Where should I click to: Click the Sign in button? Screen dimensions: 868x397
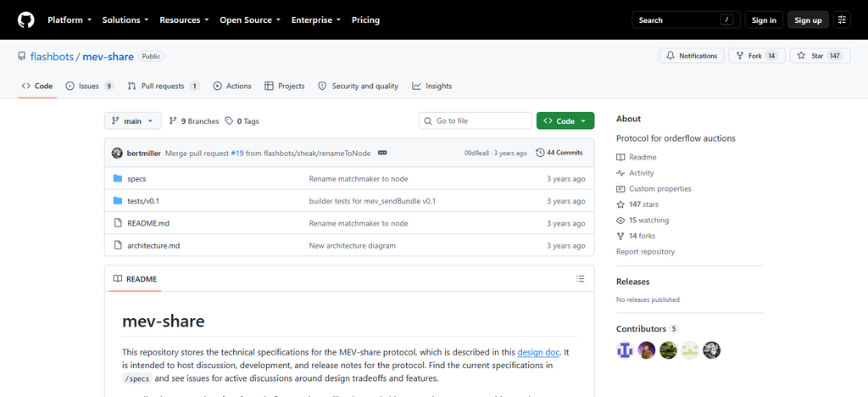pyautogui.click(x=764, y=20)
